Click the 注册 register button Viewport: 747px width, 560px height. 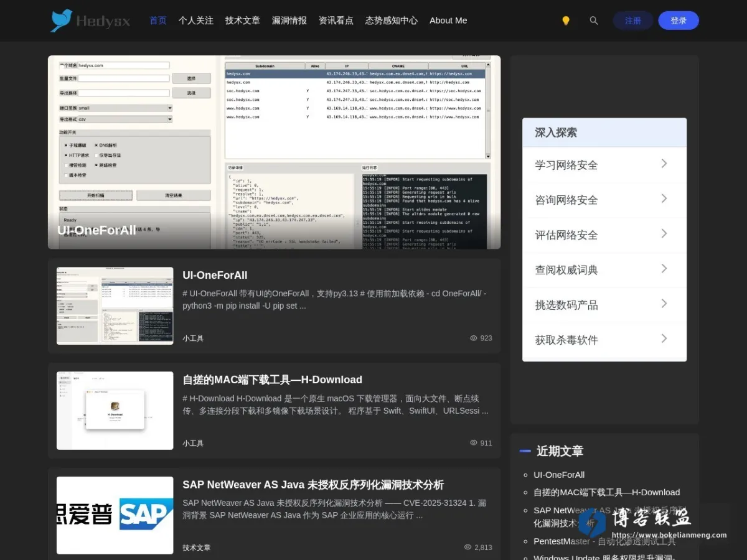click(x=633, y=21)
